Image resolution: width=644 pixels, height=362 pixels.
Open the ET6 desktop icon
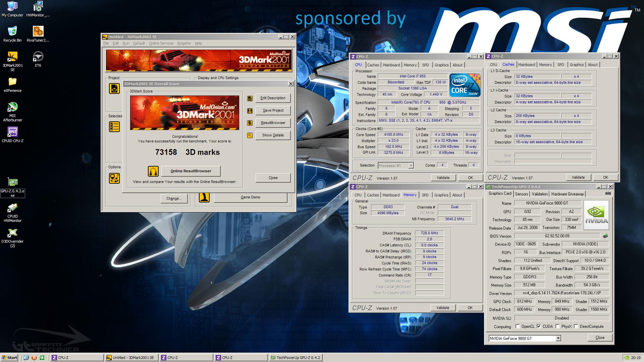pos(38,59)
